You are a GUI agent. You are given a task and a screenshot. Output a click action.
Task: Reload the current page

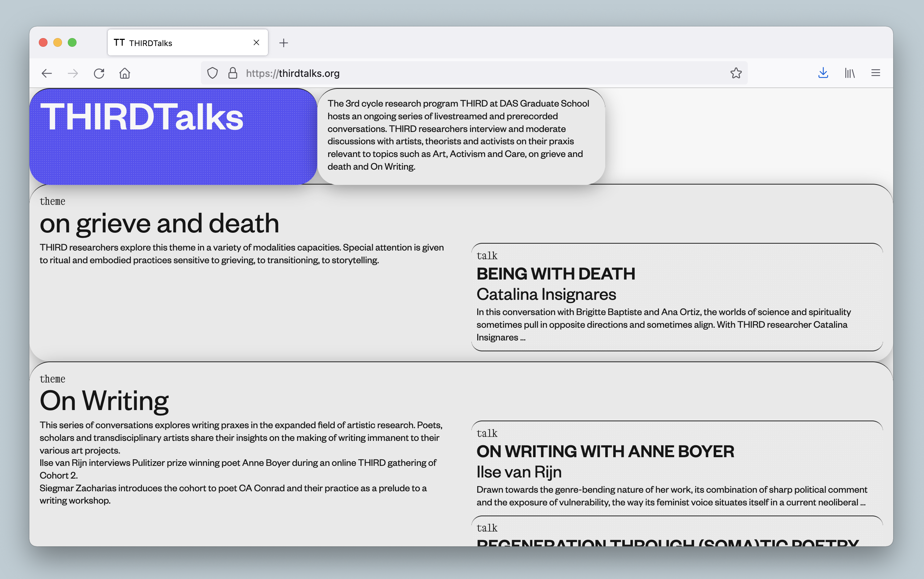click(99, 73)
